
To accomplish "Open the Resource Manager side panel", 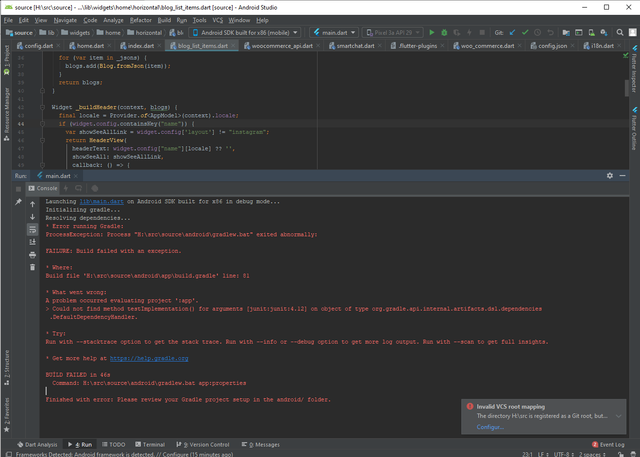I will point(7,114).
